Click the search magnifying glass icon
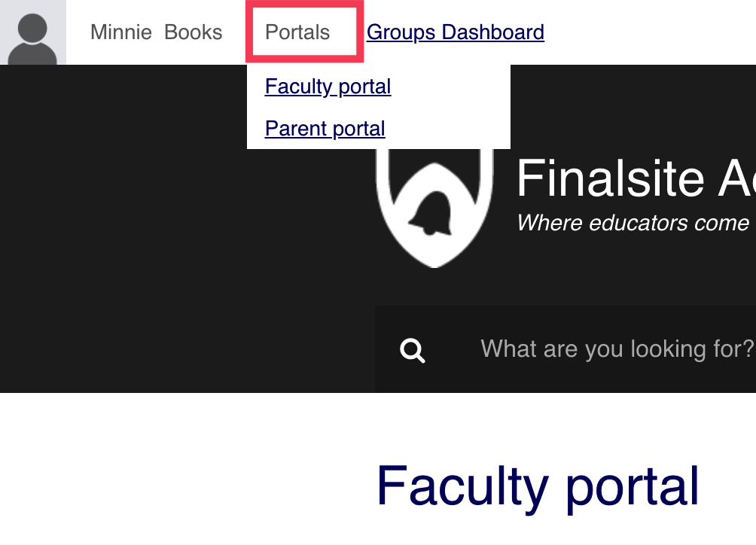 tap(413, 350)
